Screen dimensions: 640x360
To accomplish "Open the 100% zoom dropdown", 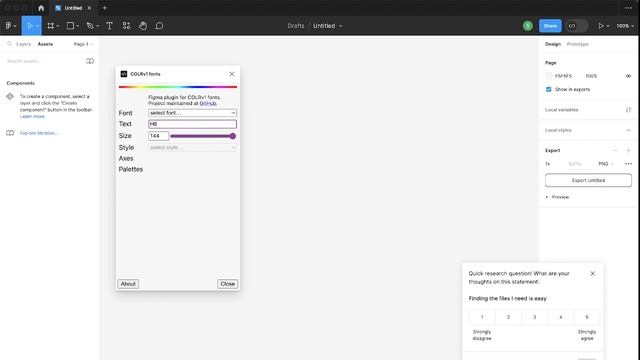I will pos(625,26).
